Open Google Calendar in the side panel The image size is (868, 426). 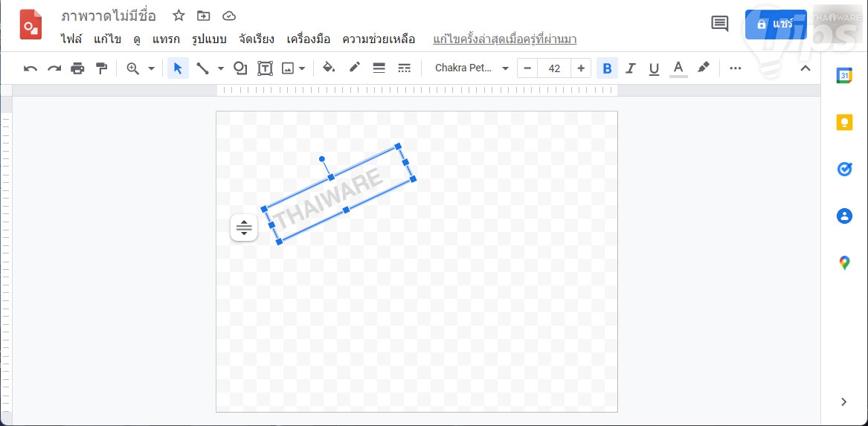click(x=843, y=75)
